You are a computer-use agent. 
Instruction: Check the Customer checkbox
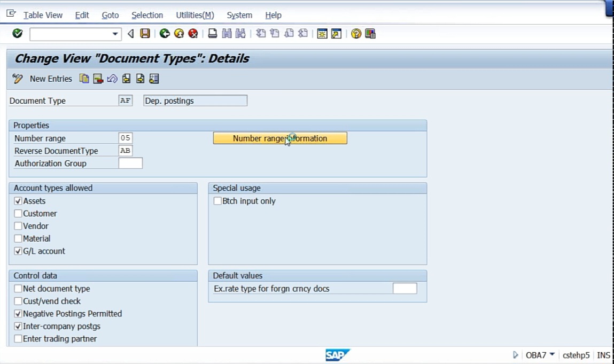click(18, 214)
